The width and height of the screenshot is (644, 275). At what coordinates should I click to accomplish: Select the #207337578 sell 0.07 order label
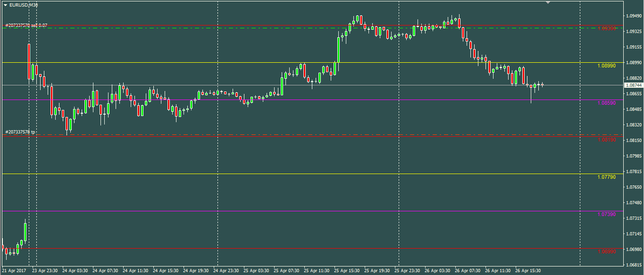pos(26,25)
